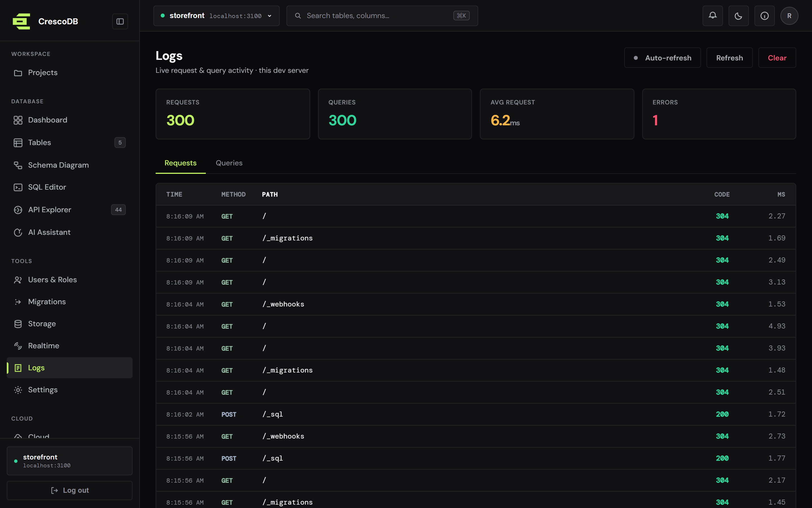The image size is (812, 508).
Task: Open notifications bell
Action: (x=712, y=16)
